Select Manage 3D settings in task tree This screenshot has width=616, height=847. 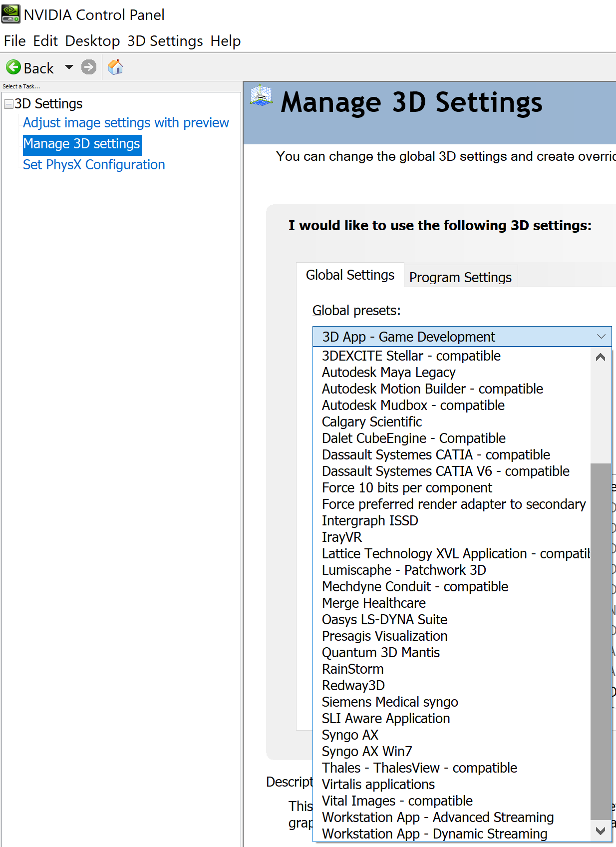(82, 144)
